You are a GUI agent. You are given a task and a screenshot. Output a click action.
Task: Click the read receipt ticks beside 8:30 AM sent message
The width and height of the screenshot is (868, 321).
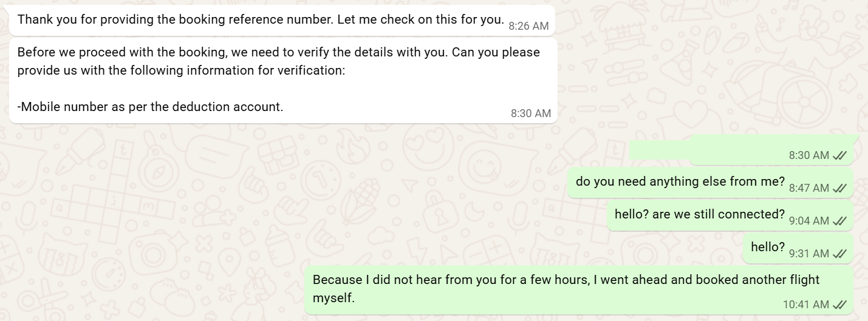click(840, 155)
